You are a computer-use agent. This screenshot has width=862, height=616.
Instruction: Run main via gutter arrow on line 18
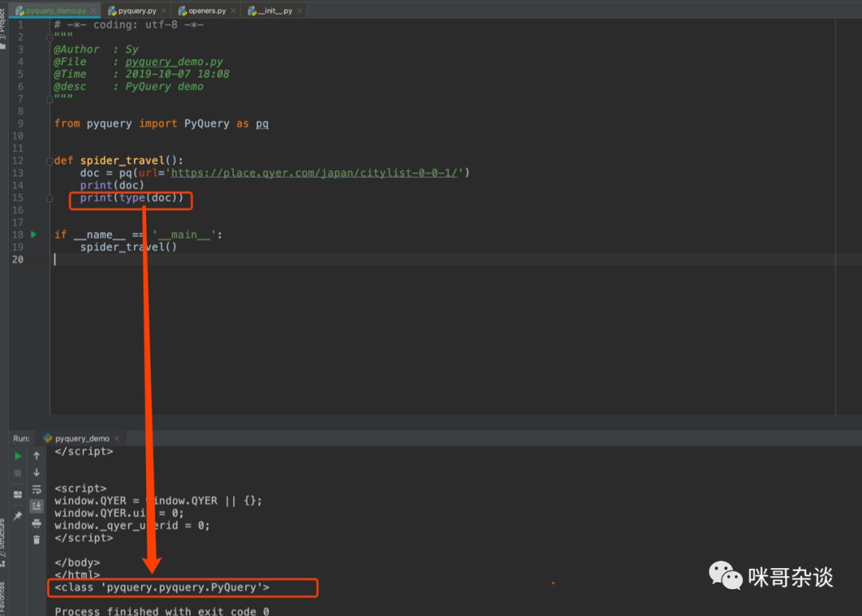click(34, 235)
